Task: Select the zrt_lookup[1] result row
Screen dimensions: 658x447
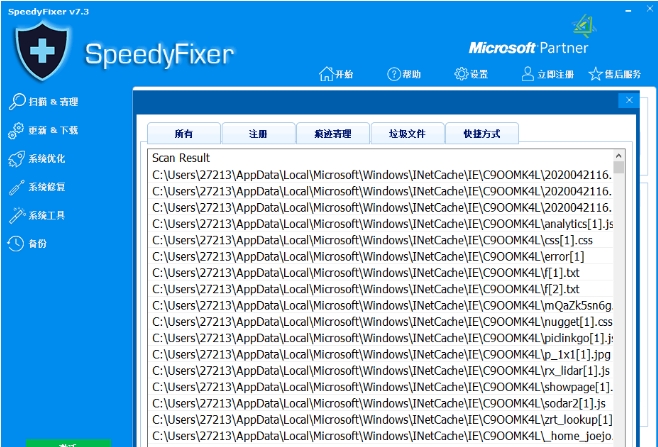Action: [381, 420]
